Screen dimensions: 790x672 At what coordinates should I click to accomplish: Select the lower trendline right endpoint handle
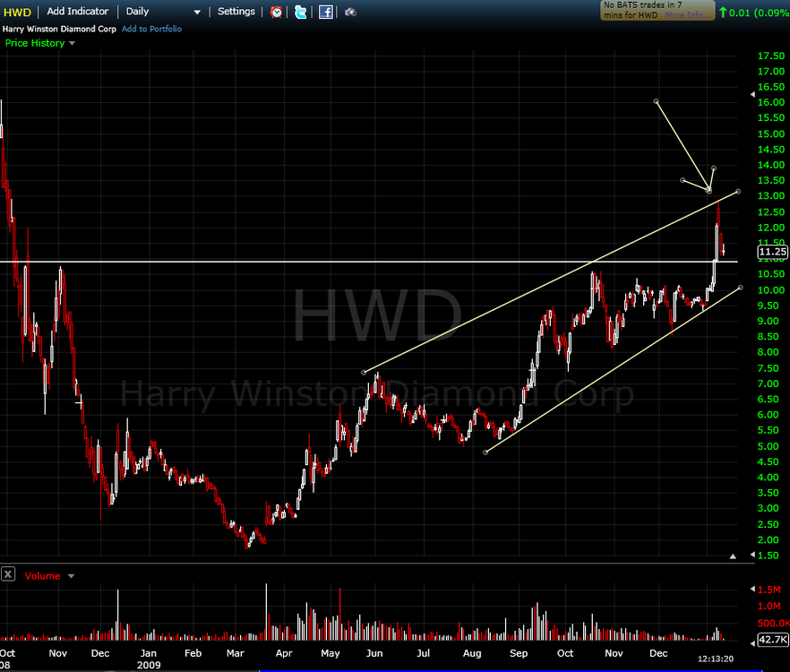[x=740, y=288]
